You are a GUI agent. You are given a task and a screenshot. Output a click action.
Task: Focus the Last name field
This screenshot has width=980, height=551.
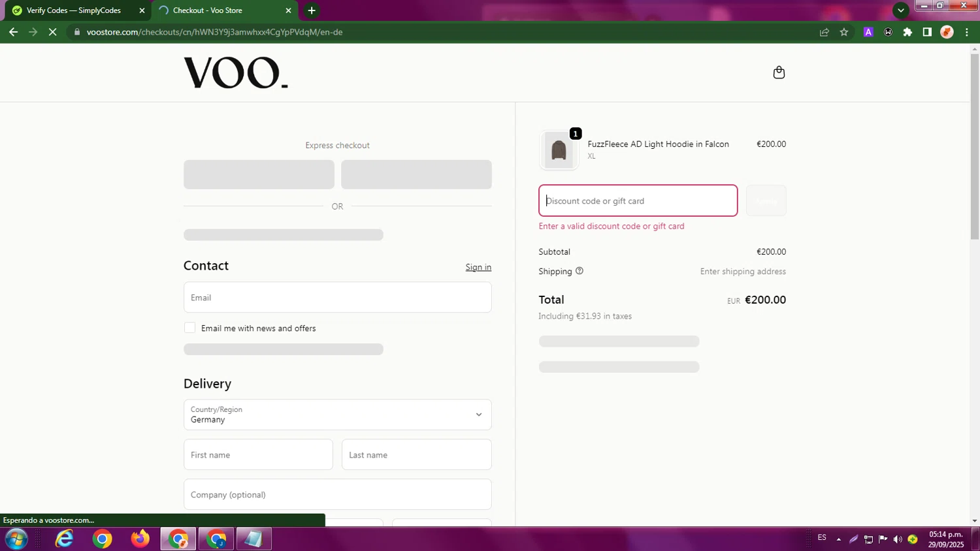(x=416, y=454)
